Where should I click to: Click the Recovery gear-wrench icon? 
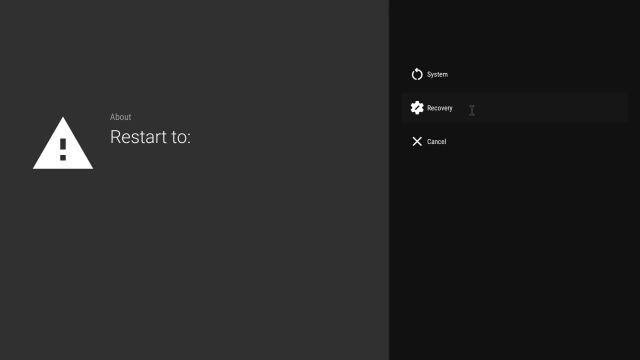point(417,108)
